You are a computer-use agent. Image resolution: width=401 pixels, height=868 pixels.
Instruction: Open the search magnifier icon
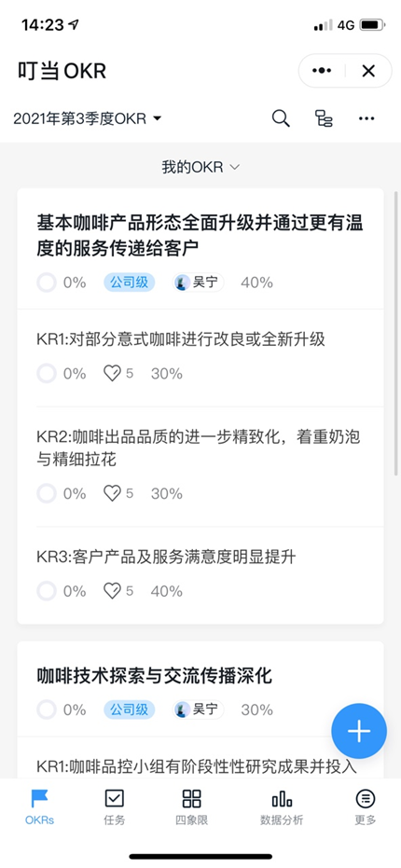pyautogui.click(x=281, y=118)
